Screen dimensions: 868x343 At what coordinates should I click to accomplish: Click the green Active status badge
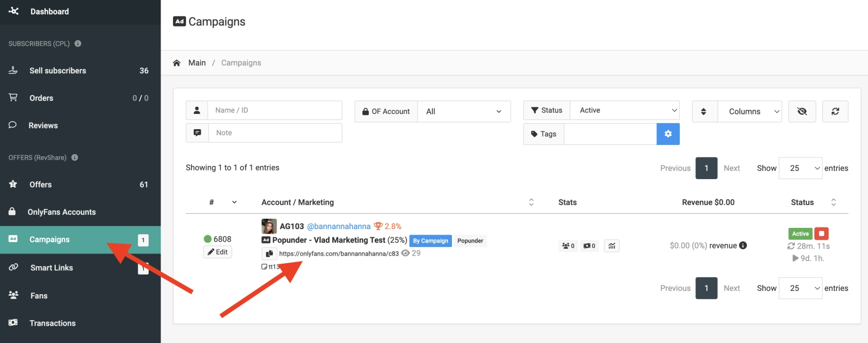point(800,233)
